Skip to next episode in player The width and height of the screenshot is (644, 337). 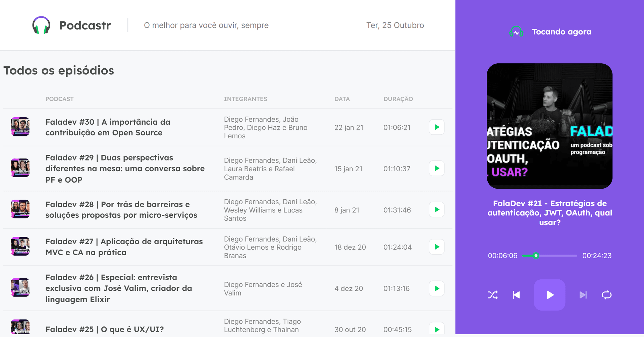click(583, 295)
